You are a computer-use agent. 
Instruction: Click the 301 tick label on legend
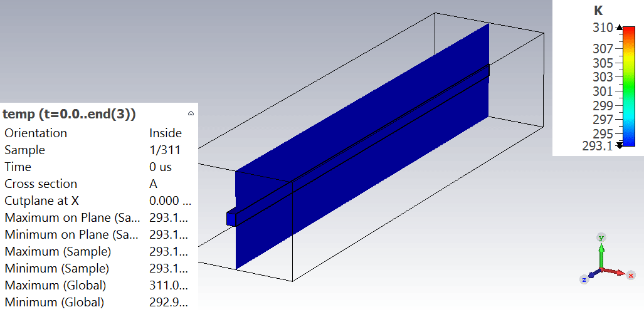pos(603,91)
